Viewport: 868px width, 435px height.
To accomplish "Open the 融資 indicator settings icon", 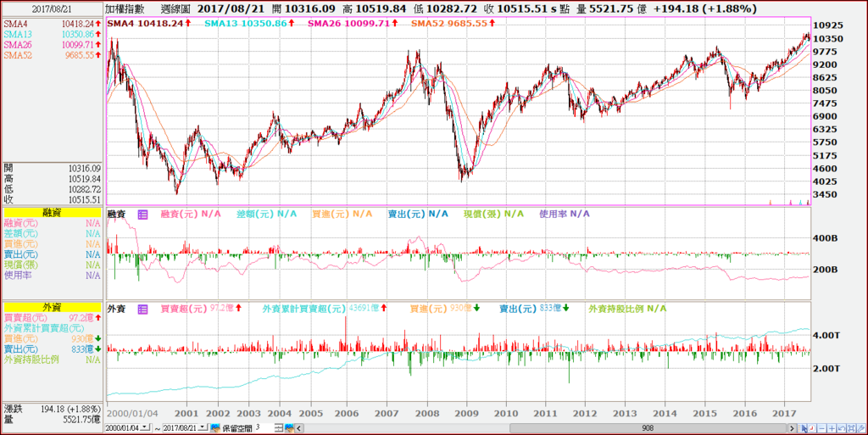I will point(142,215).
